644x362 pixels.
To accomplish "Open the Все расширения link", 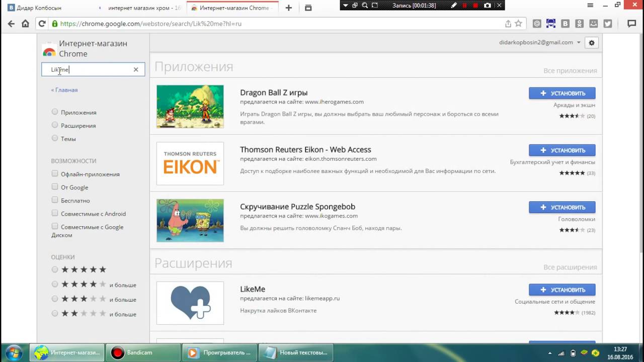I will (x=570, y=267).
